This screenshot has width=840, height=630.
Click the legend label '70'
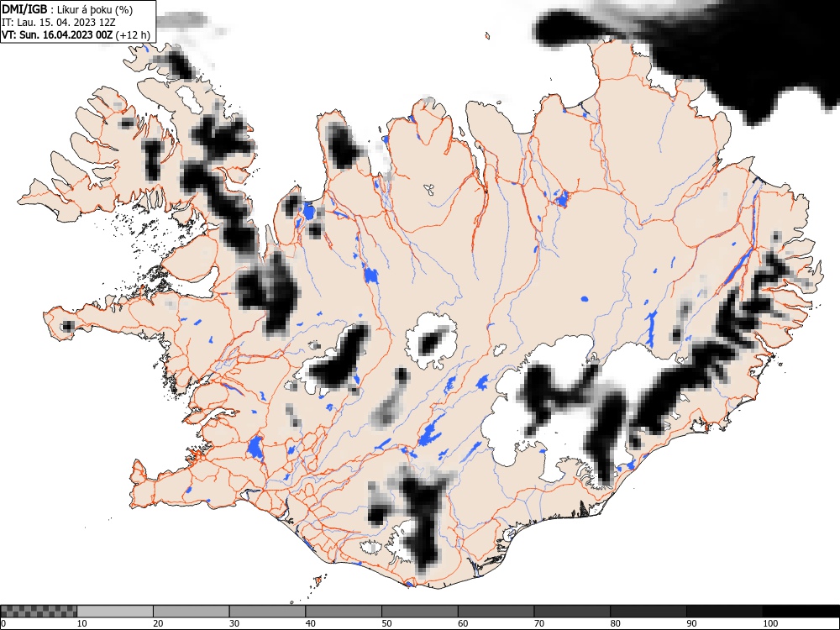click(x=538, y=623)
